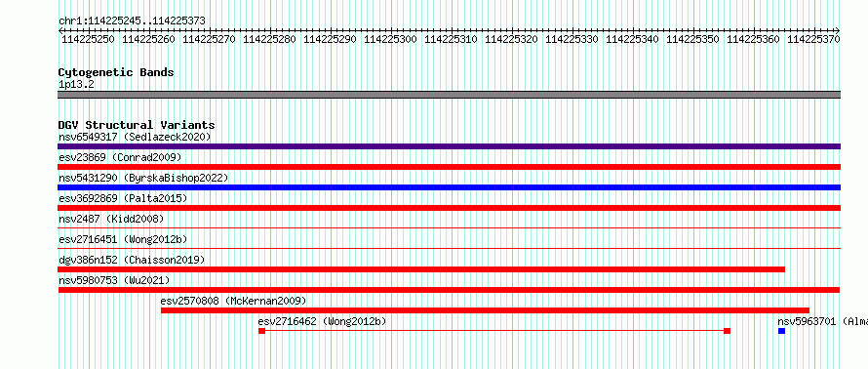Screen dimensions: 868x369
Task: Click ruler position 114225350
Action: [x=692, y=39]
